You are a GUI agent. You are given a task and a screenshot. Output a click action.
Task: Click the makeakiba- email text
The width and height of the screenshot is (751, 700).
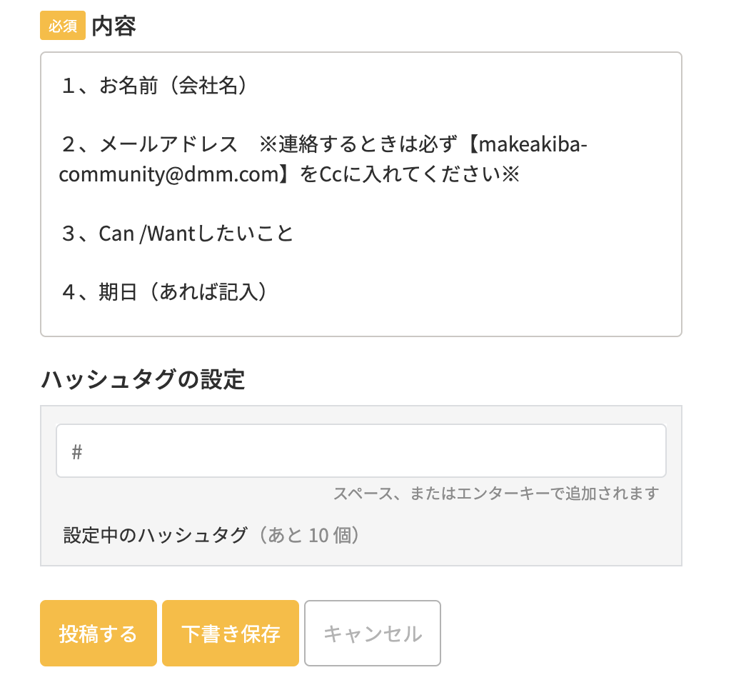(x=532, y=145)
